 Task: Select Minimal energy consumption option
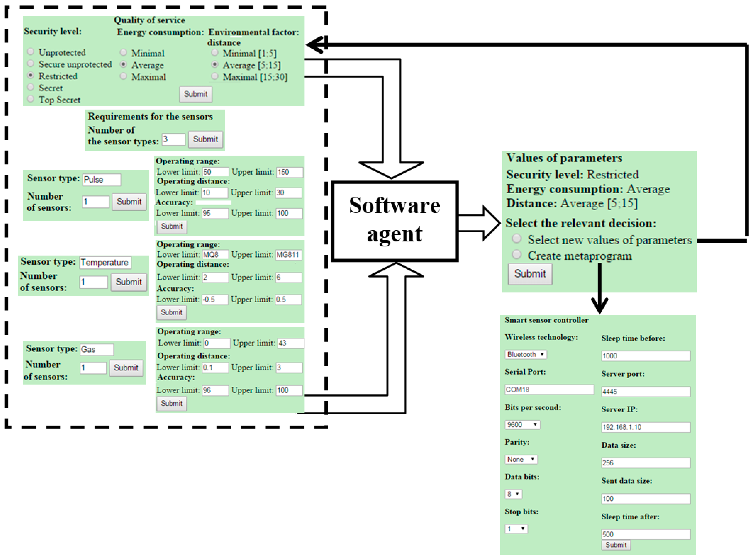point(123,52)
